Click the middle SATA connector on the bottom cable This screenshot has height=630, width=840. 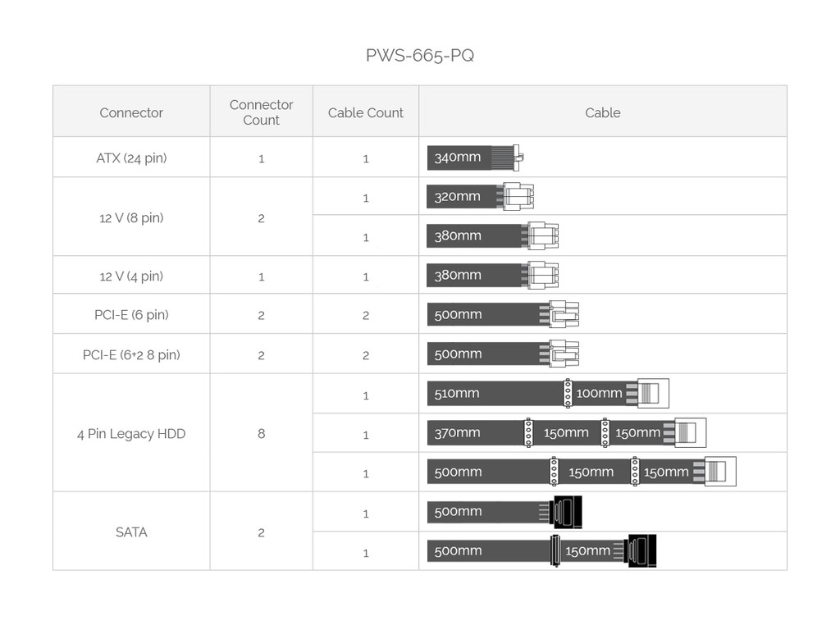click(x=555, y=551)
